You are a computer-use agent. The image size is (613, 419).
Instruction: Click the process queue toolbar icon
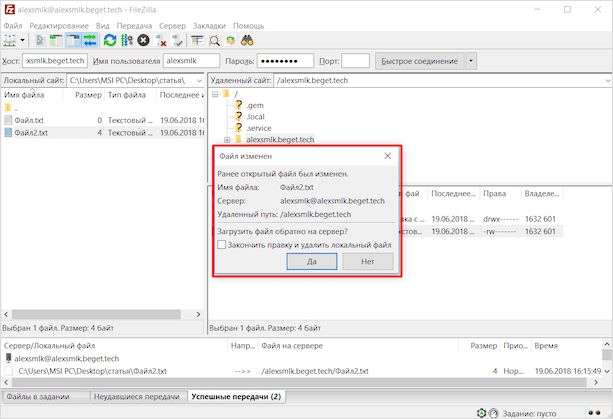(x=127, y=41)
